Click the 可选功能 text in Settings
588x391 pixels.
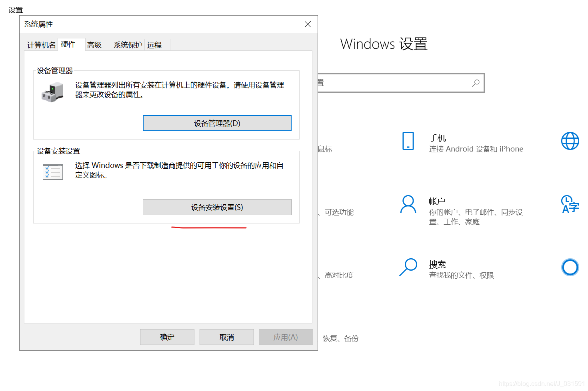(339, 212)
